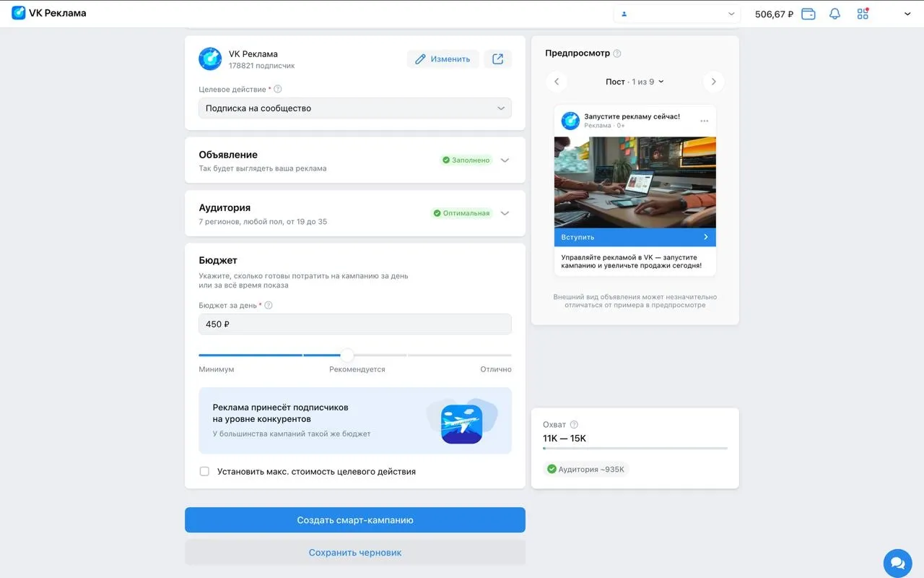Click Сохранить черновик button
924x578 pixels.
click(355, 553)
